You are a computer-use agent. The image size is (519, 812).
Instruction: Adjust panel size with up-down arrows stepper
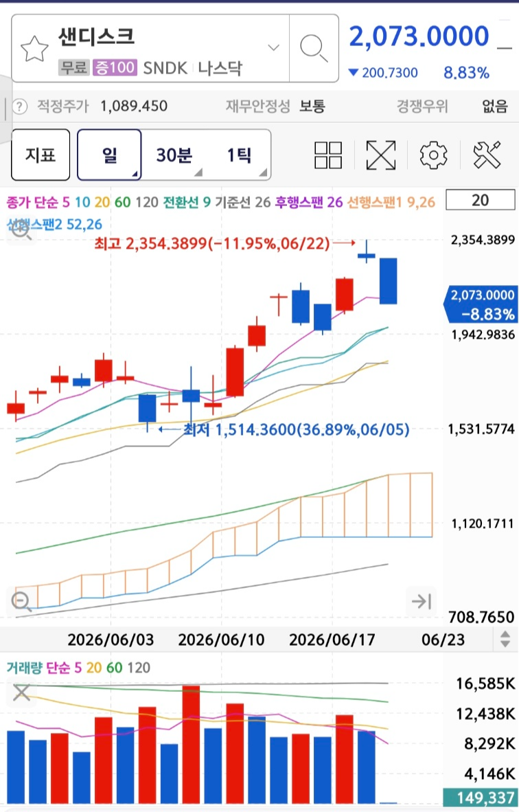tap(505, 638)
